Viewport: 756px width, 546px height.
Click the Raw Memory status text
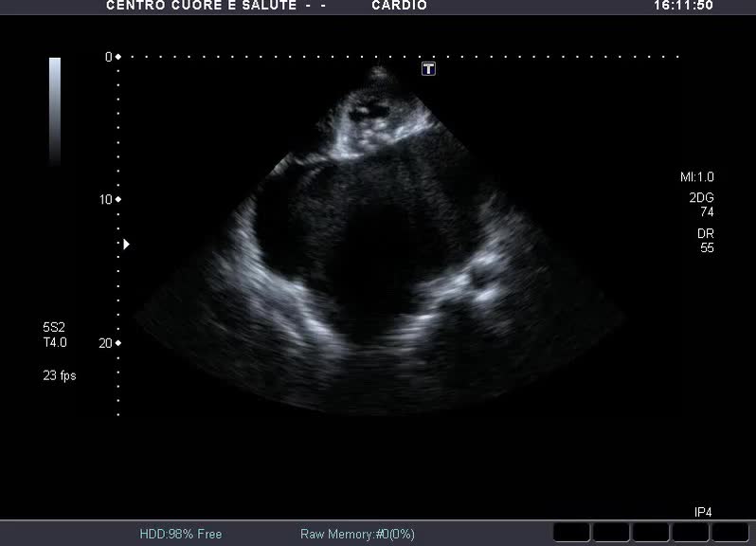pyautogui.click(x=357, y=535)
